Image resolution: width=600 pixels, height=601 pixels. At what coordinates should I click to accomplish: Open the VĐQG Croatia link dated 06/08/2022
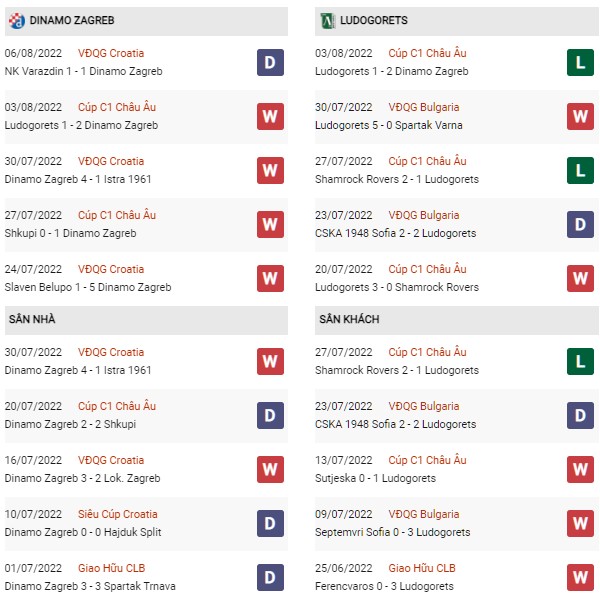coord(111,53)
